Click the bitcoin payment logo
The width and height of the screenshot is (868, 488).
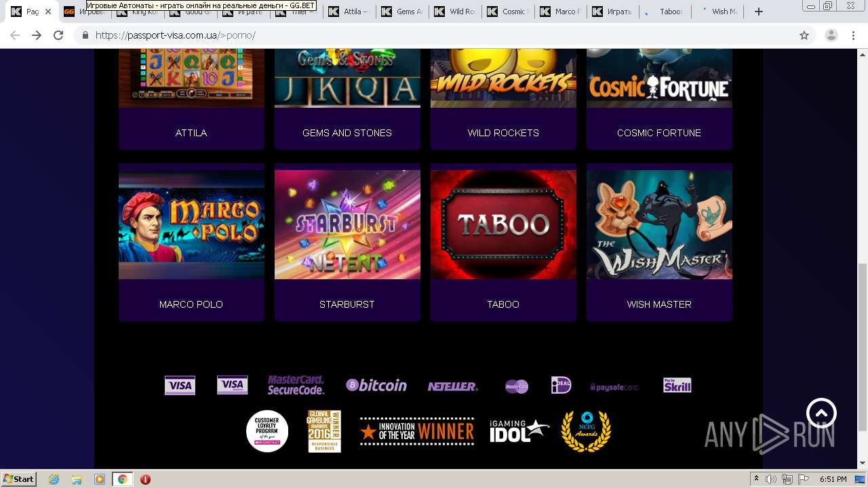click(376, 385)
